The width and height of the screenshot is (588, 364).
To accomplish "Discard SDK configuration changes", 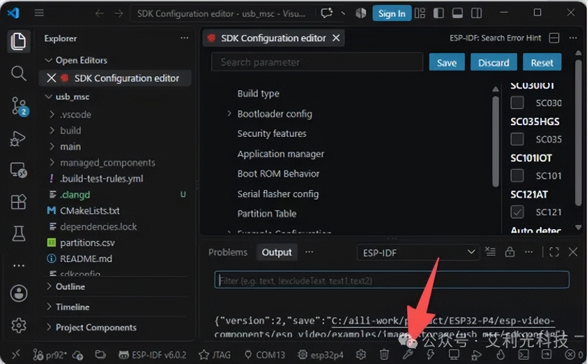I will tap(494, 62).
